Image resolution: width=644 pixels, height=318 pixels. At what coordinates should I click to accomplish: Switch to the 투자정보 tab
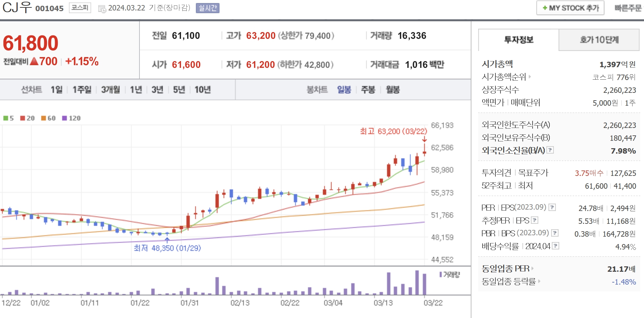(x=519, y=40)
